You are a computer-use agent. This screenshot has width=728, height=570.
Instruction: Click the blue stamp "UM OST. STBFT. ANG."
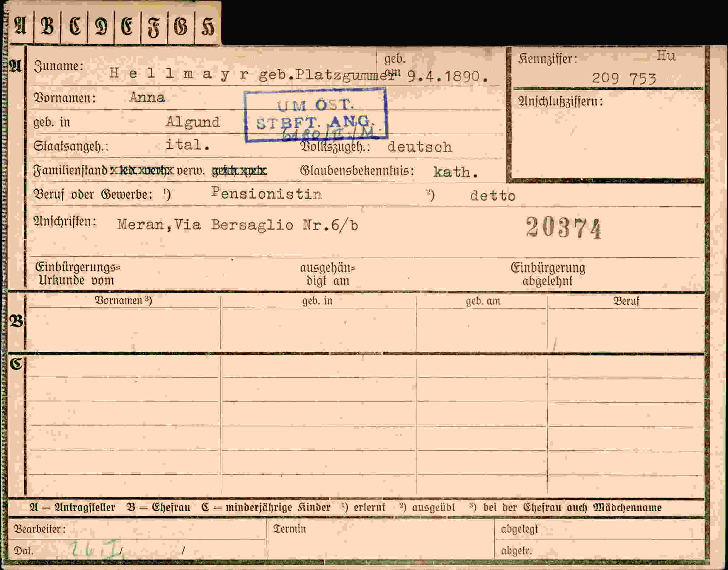tap(316, 114)
